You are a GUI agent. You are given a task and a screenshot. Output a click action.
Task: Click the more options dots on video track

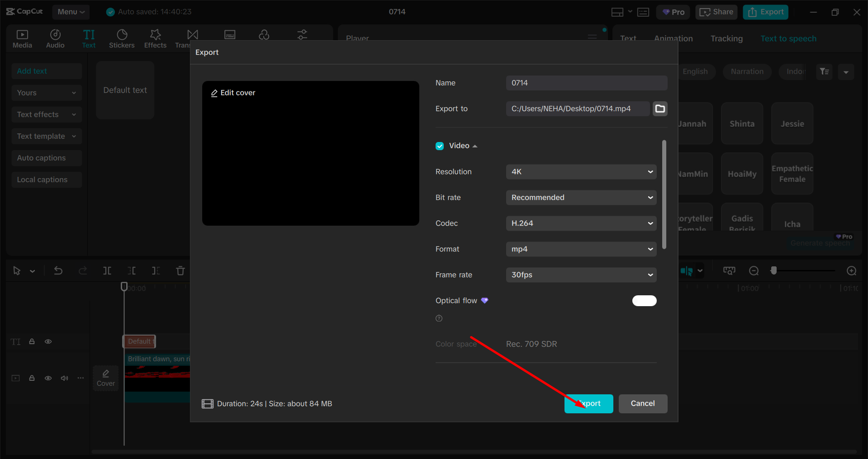(x=81, y=378)
